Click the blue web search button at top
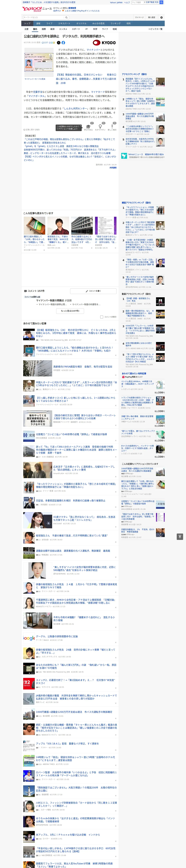186x868 pixels. [161, 2]
